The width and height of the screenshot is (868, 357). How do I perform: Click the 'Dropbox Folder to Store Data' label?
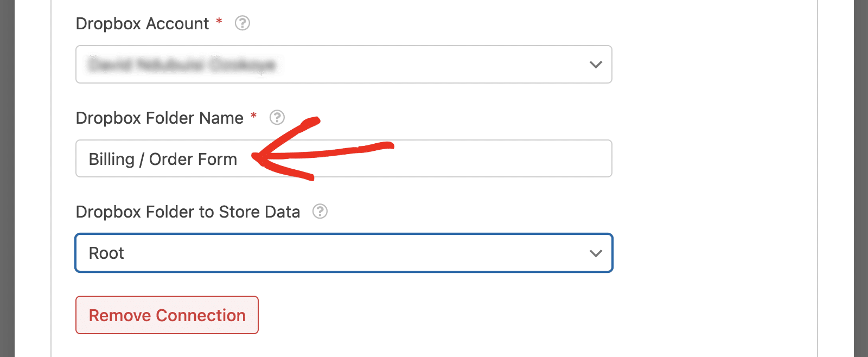click(188, 212)
